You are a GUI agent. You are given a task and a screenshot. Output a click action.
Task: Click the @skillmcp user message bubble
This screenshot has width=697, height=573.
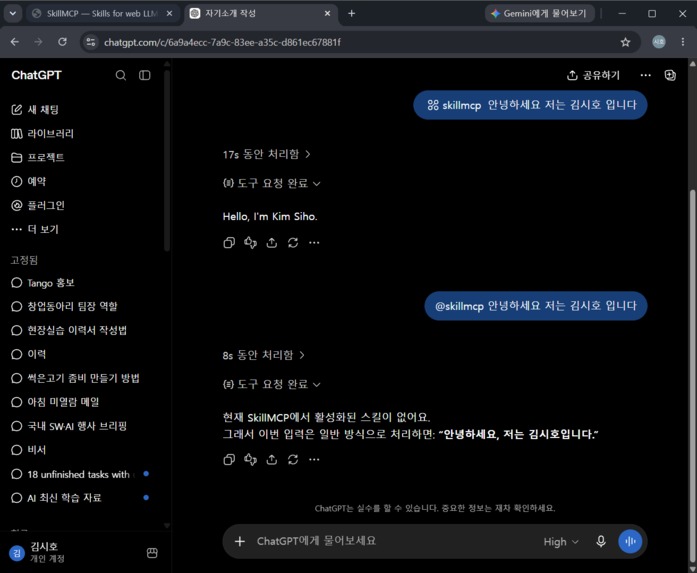536,306
